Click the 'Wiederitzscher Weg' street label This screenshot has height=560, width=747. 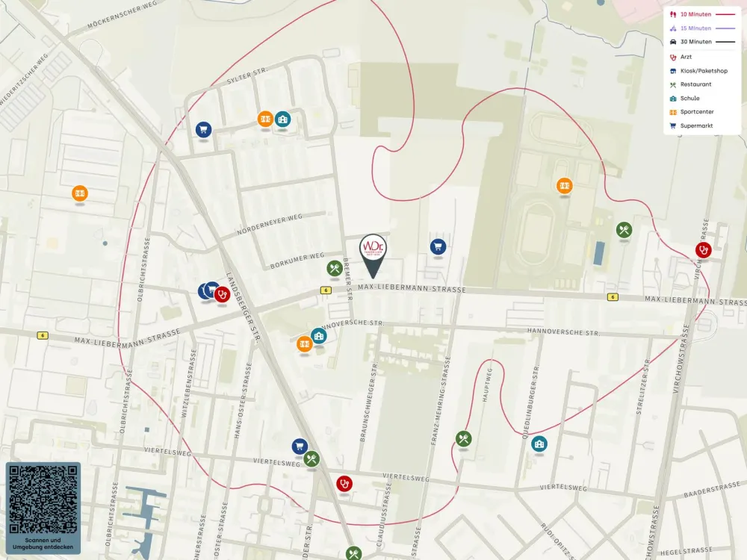click(23, 80)
